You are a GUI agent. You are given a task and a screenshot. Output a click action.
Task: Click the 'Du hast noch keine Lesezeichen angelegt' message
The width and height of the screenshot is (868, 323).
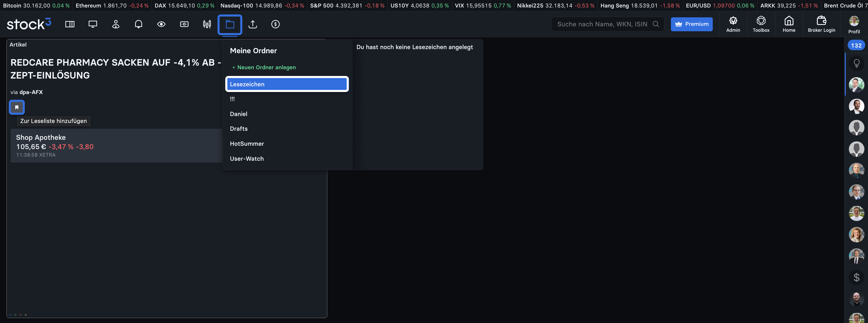coord(414,47)
